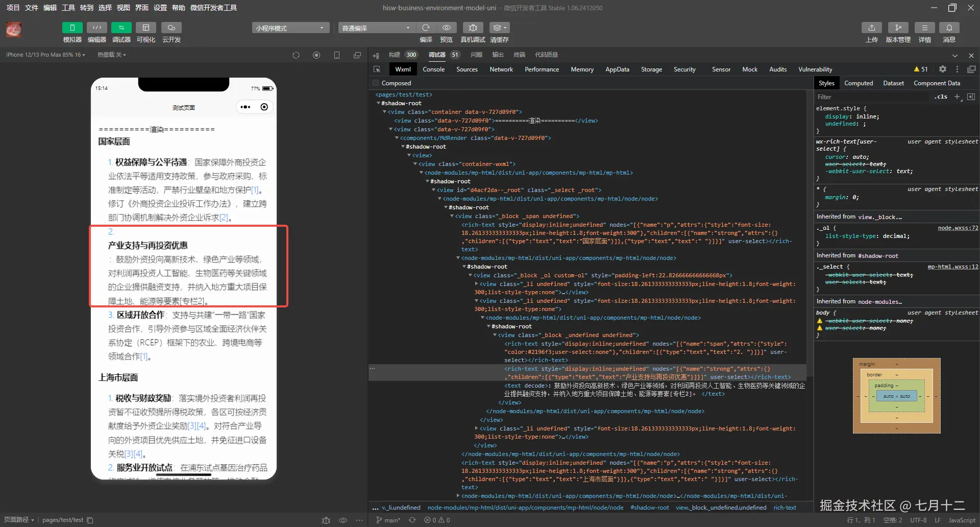Screen dimensions: 980x527
Task: Click the Filter styles input
Action: [x=873, y=97]
